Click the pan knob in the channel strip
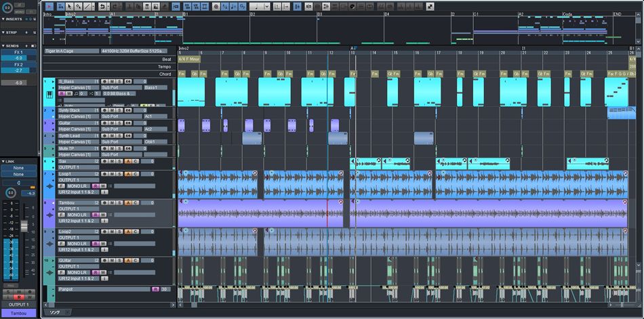Viewport: 644px width, 319px height. (x=11, y=193)
